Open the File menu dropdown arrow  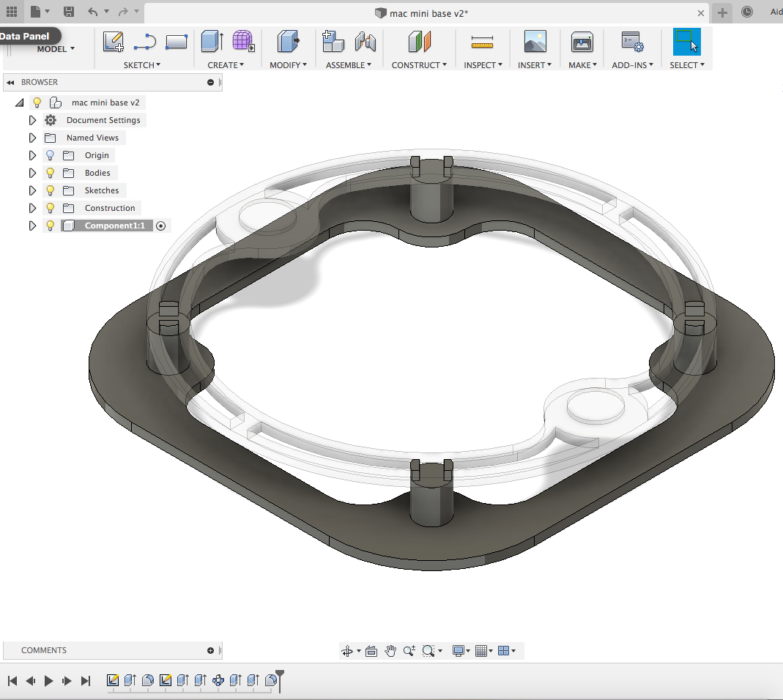point(48,12)
